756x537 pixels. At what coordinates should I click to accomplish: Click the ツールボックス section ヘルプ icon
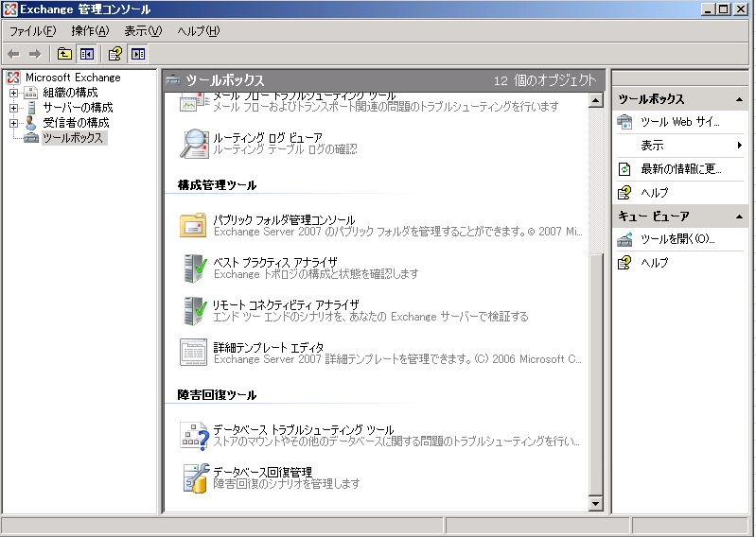coord(624,193)
